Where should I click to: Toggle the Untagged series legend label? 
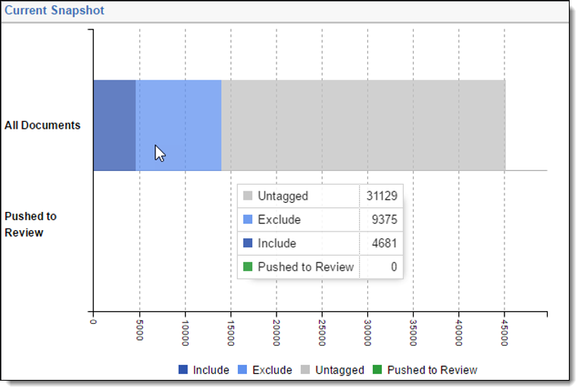pyautogui.click(x=339, y=370)
